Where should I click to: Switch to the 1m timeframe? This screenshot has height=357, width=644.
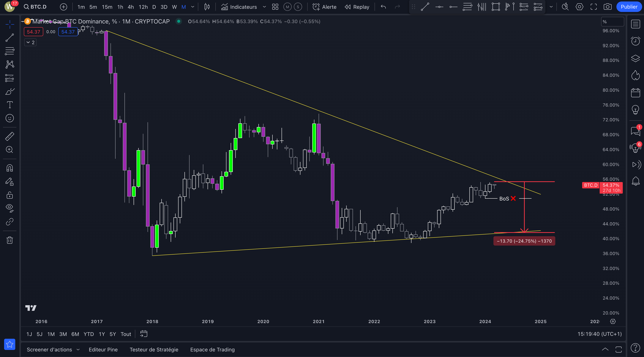[x=81, y=7]
